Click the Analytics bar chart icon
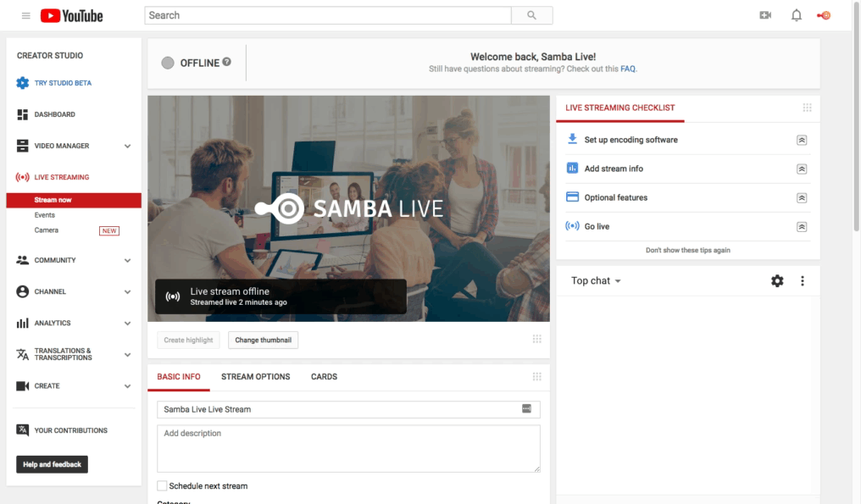Image resolution: width=861 pixels, height=504 pixels. point(23,323)
